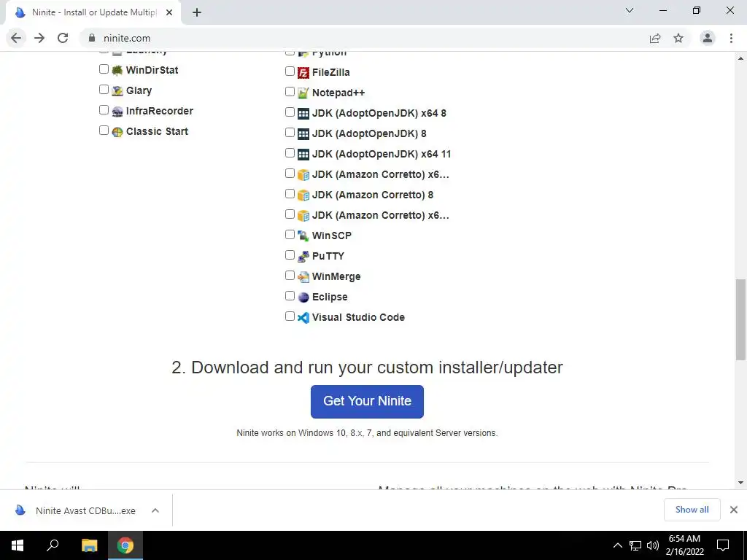The image size is (747, 560).
Task: Show hidden system tray icons
Action: click(x=617, y=545)
